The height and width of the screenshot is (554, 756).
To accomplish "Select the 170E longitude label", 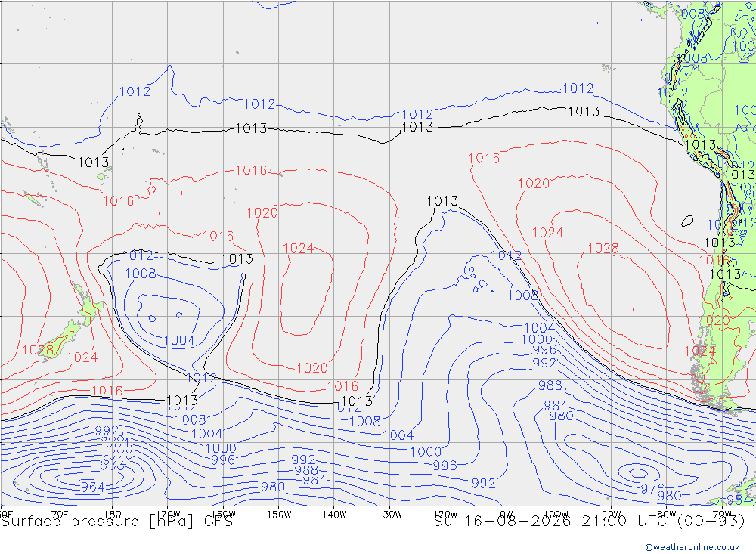I will tap(57, 515).
